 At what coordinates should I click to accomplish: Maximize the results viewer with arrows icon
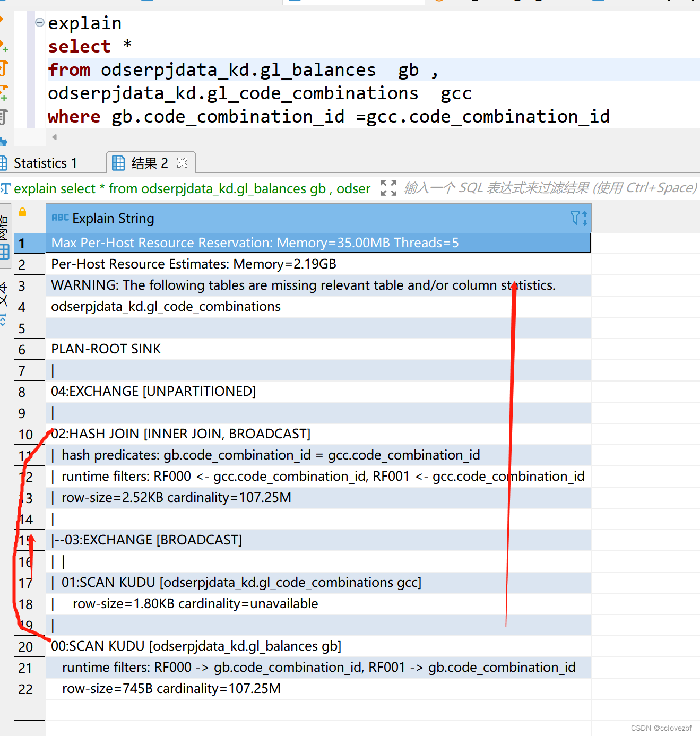[x=388, y=188]
